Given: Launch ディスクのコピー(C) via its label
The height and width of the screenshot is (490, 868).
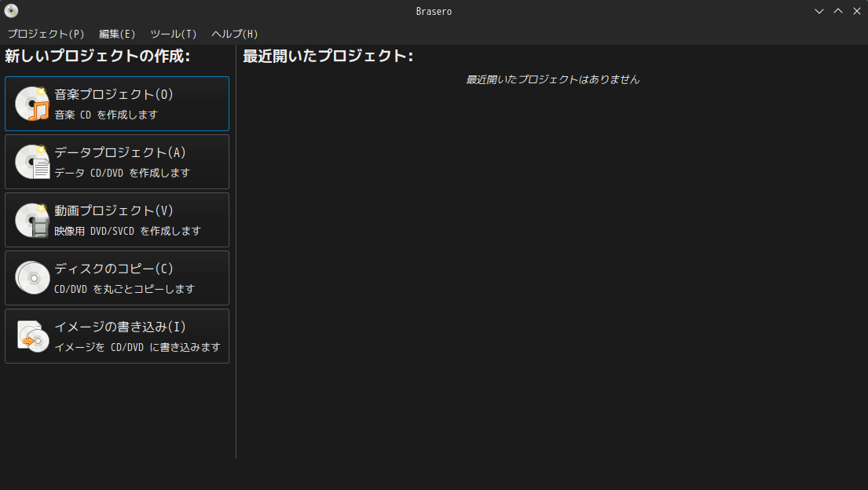Looking at the screenshot, I should 113,269.
